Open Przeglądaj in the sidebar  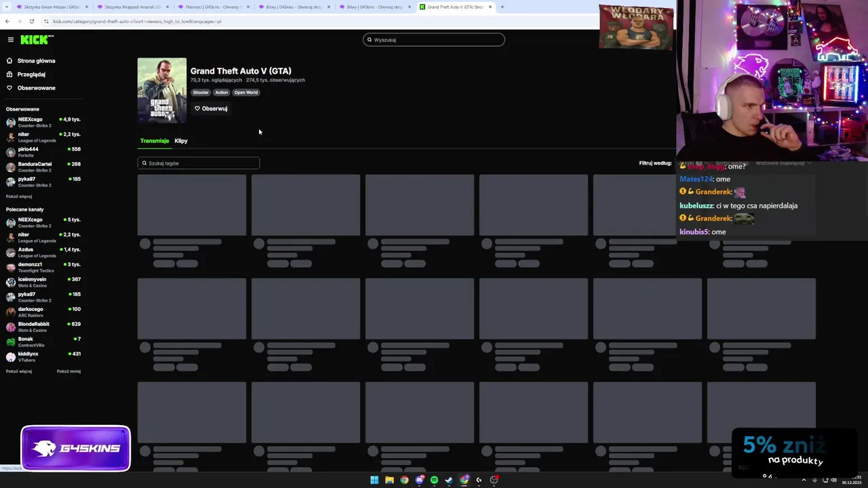[31, 75]
